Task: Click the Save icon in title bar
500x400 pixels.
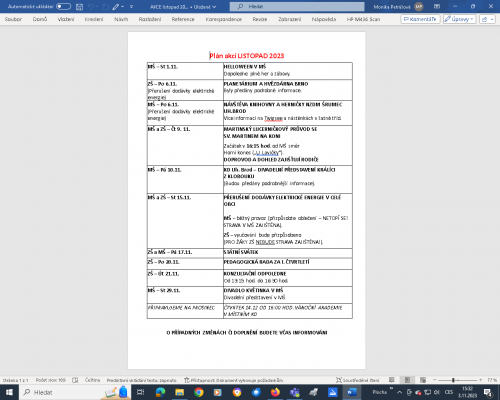Action: (x=79, y=6)
